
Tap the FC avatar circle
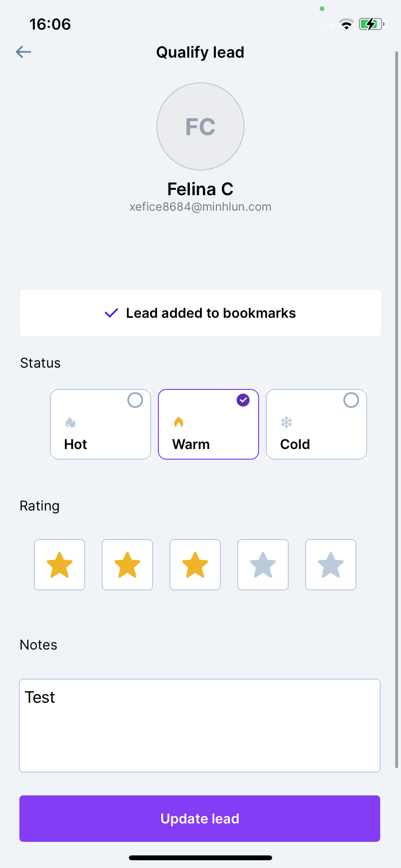click(x=200, y=126)
